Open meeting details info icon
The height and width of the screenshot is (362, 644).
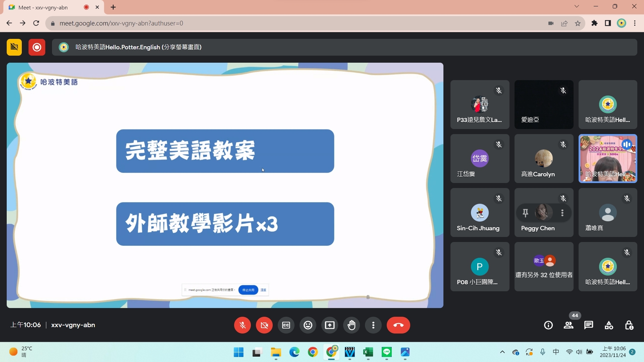pos(548,325)
